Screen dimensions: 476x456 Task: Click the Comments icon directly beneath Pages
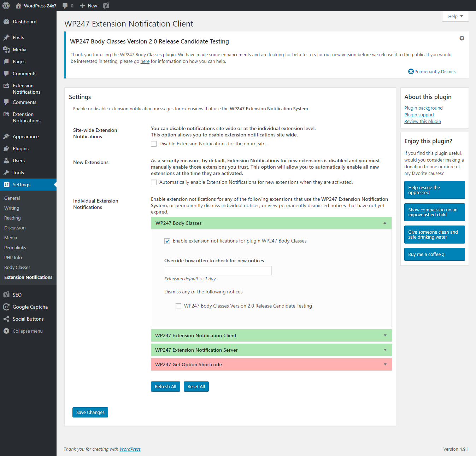pos(6,74)
